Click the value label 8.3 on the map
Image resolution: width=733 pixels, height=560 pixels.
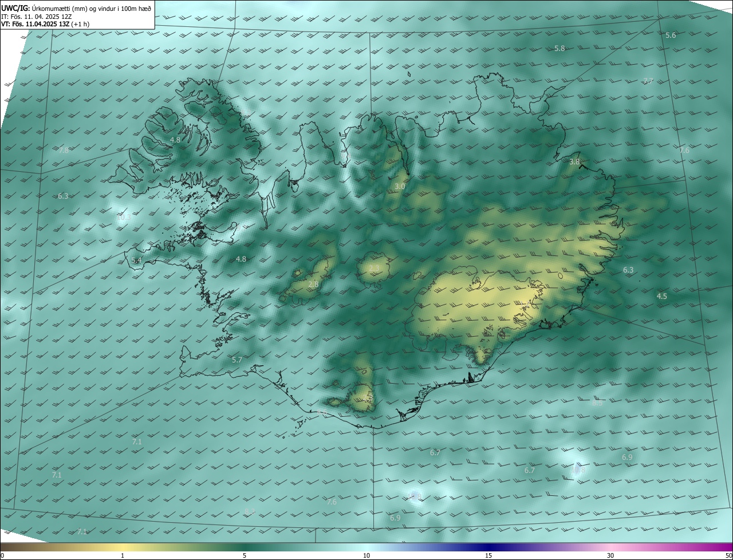coord(250,511)
